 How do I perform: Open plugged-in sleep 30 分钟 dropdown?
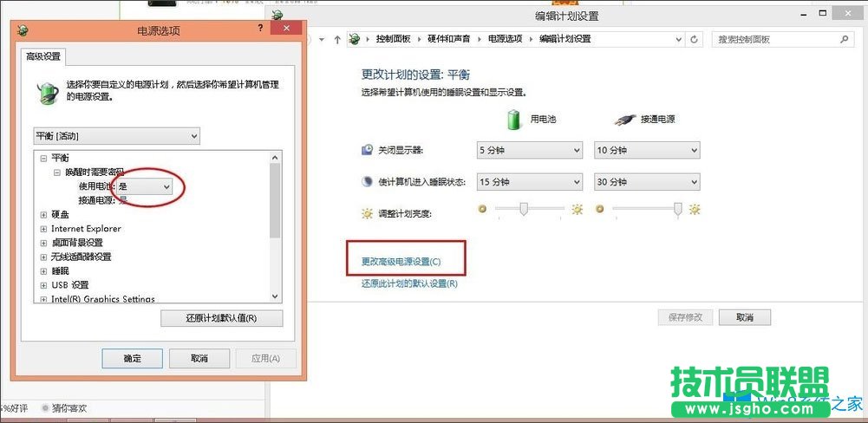[647, 182]
